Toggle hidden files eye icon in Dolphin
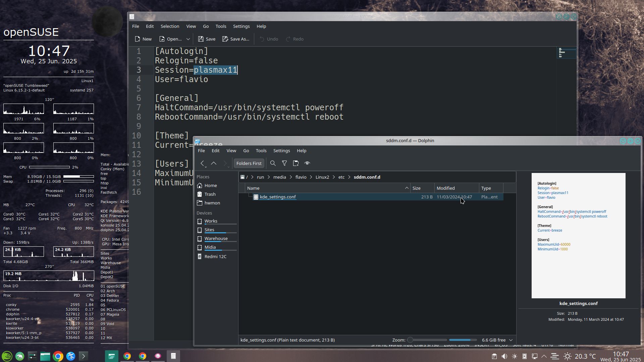The width and height of the screenshot is (644, 362). (x=307, y=163)
